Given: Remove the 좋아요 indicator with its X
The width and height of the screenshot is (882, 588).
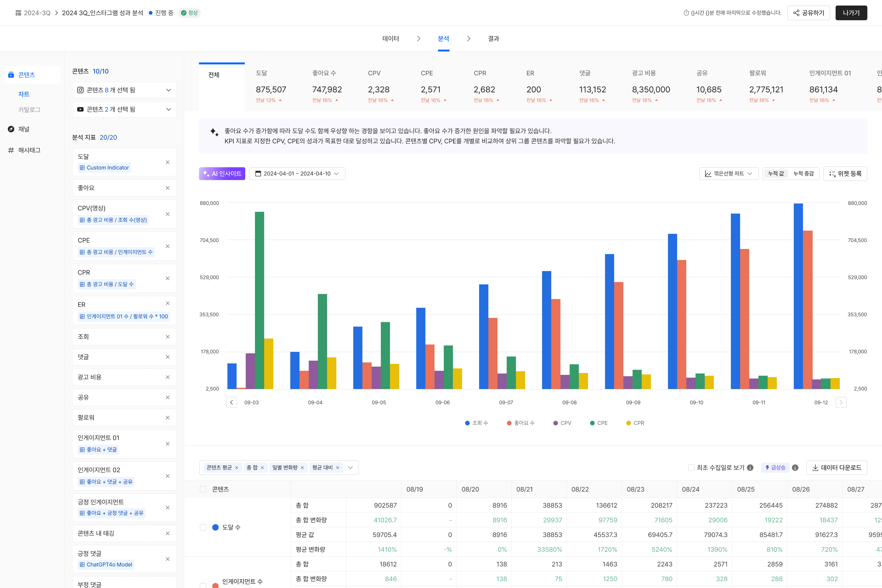Looking at the screenshot, I should coord(168,188).
